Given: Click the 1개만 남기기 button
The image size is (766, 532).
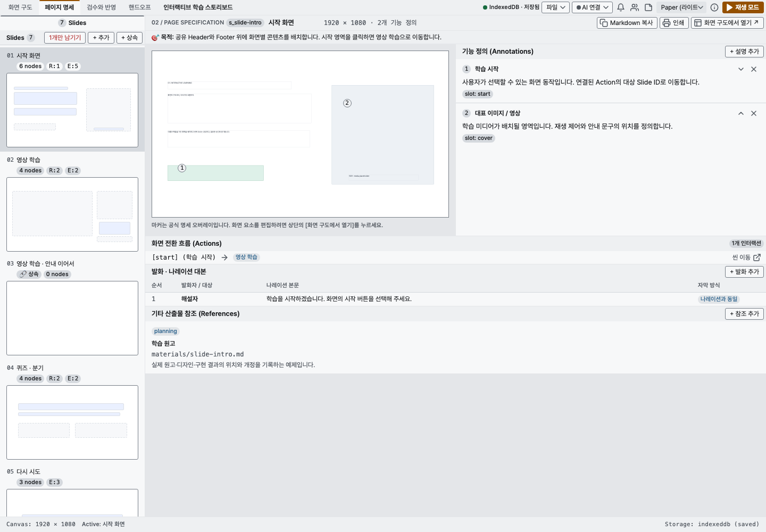Looking at the screenshot, I should 65,38.
